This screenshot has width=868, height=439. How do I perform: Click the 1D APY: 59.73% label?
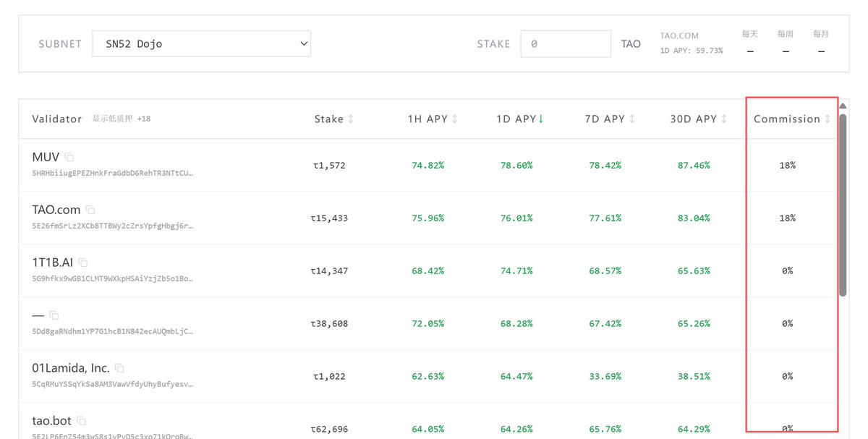click(x=692, y=51)
